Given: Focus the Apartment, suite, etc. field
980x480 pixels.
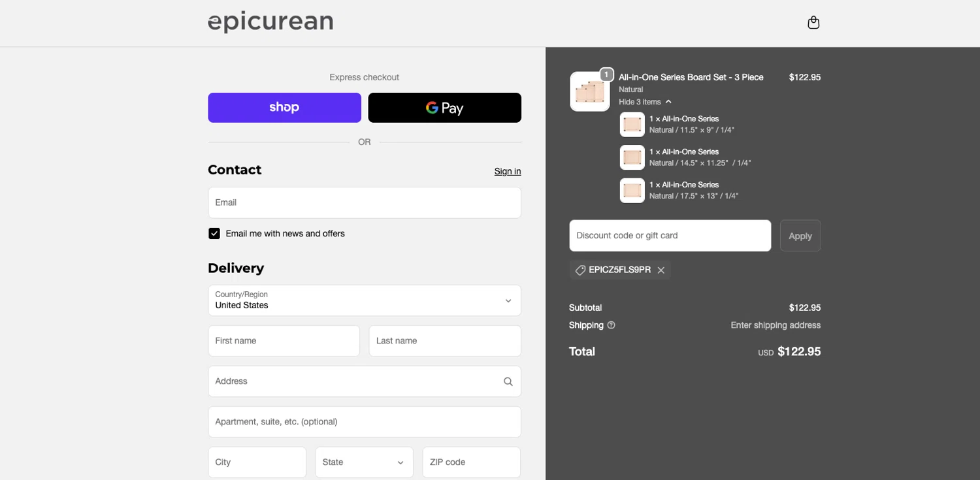Looking at the screenshot, I should (x=365, y=422).
